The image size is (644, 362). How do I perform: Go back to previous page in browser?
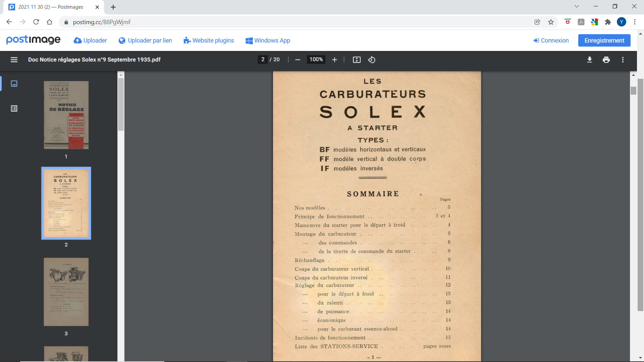[9, 22]
